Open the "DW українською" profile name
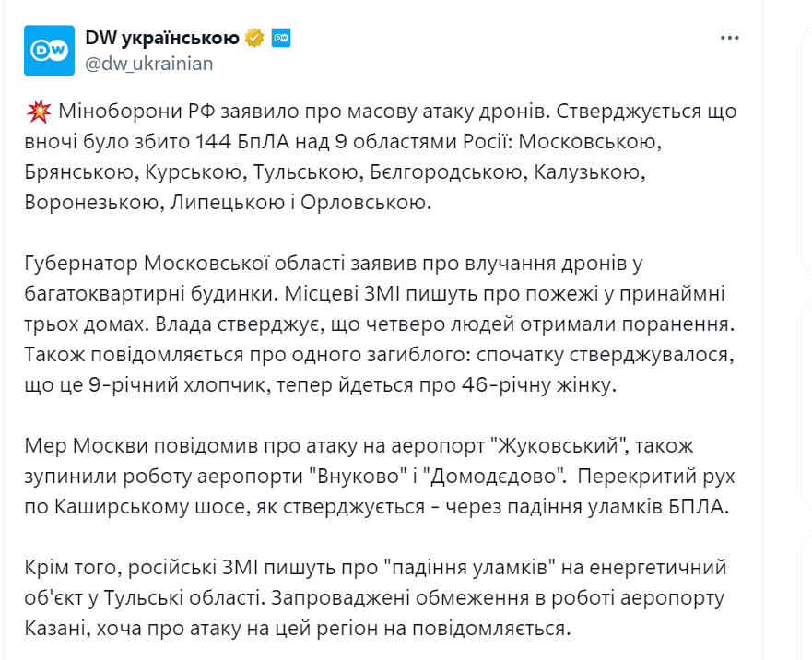Viewport: 812px width, 660px height. click(161, 38)
